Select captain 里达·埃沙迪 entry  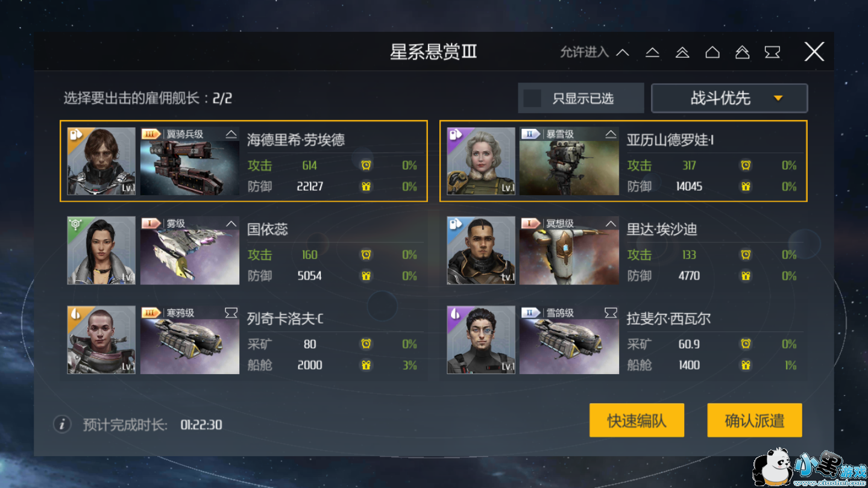coord(623,250)
